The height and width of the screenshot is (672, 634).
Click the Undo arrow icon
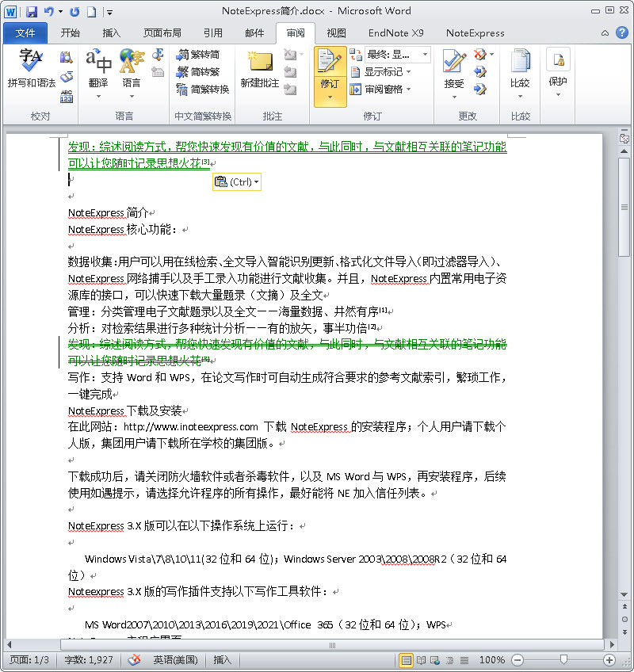[x=49, y=12]
